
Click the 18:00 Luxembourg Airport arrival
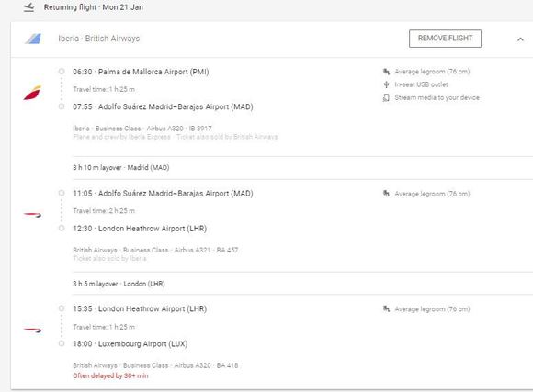pos(130,343)
